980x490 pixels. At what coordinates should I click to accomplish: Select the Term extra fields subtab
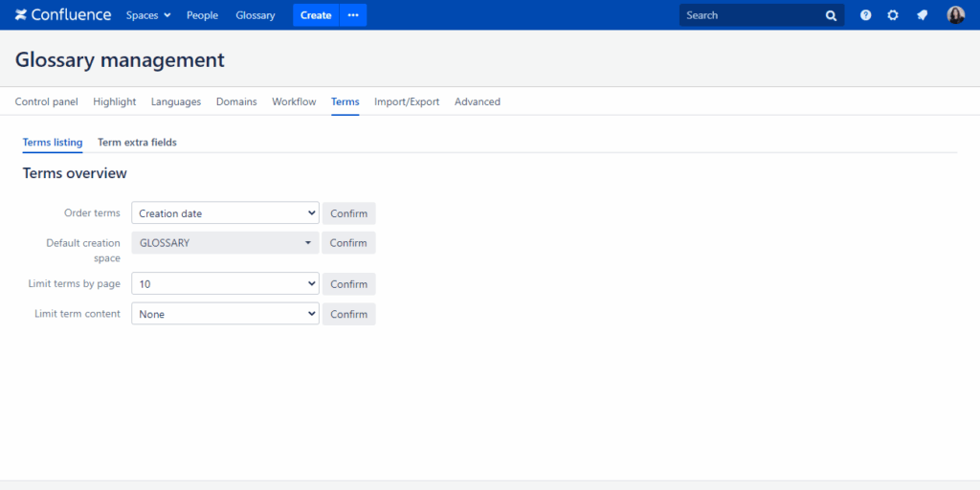coord(137,143)
